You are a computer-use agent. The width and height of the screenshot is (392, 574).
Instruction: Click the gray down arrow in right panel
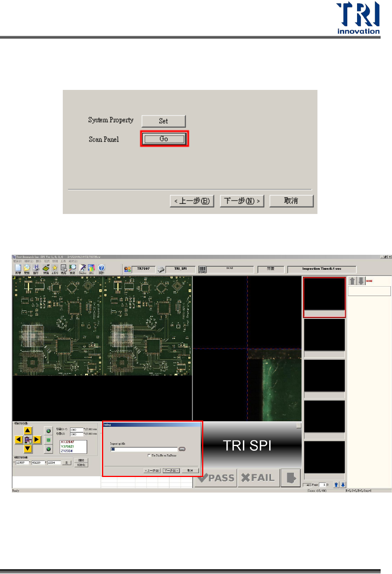(361, 281)
